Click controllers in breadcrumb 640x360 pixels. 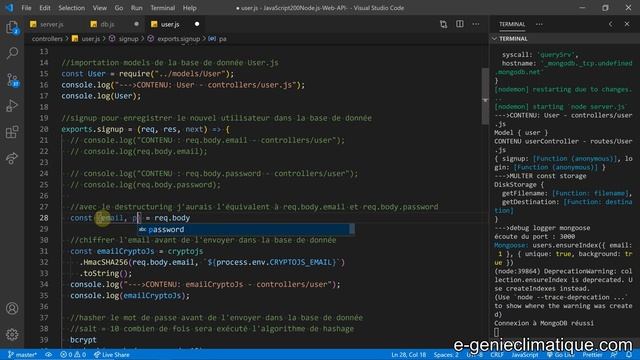click(x=47, y=39)
